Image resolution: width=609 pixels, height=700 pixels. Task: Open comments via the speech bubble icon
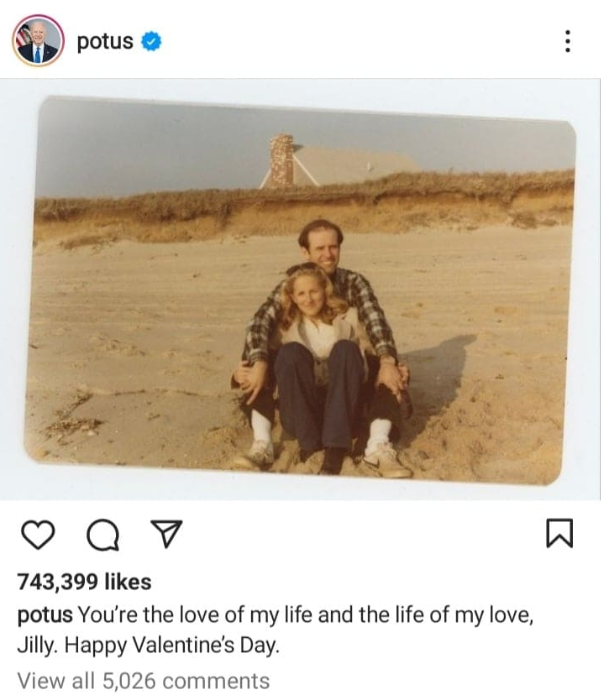point(102,534)
